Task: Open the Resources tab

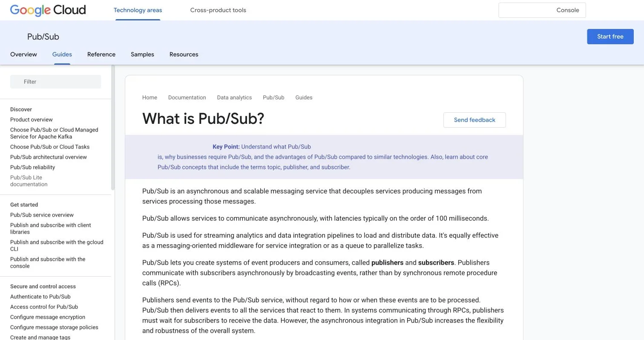Action: 184,54
